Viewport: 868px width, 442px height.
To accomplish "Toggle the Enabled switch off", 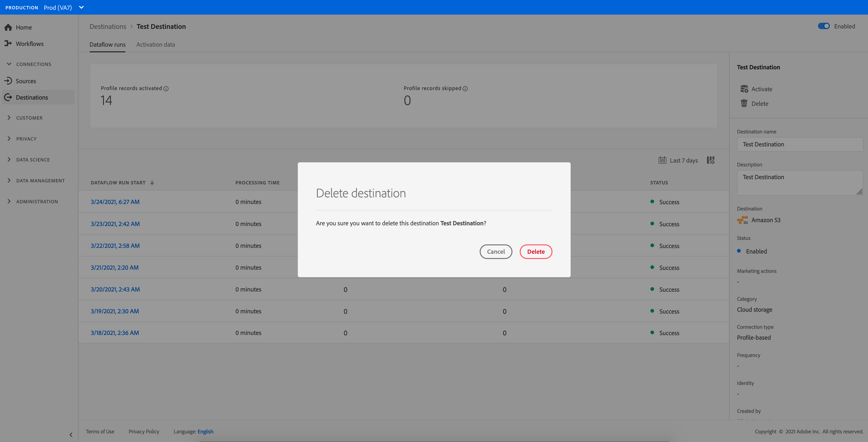I will click(x=823, y=26).
